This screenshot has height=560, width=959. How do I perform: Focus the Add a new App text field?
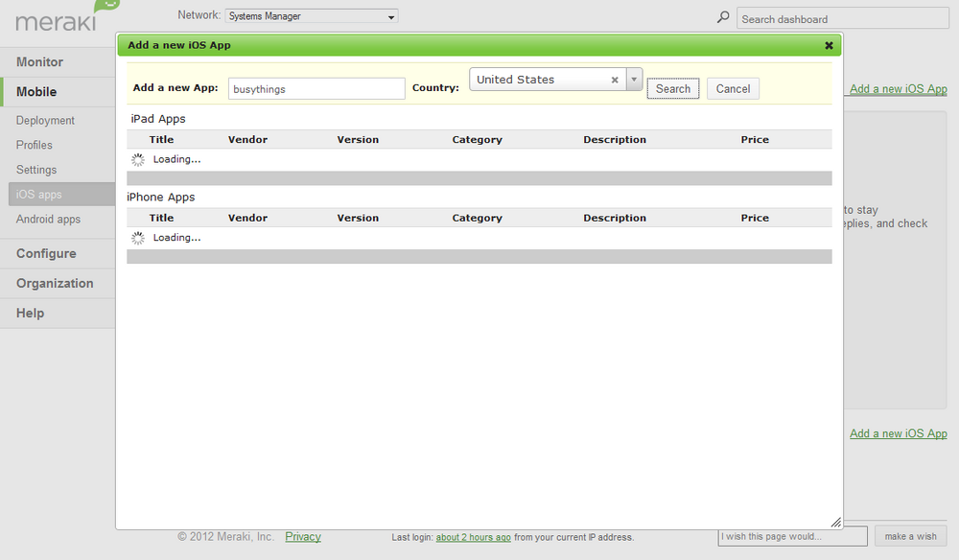(316, 88)
